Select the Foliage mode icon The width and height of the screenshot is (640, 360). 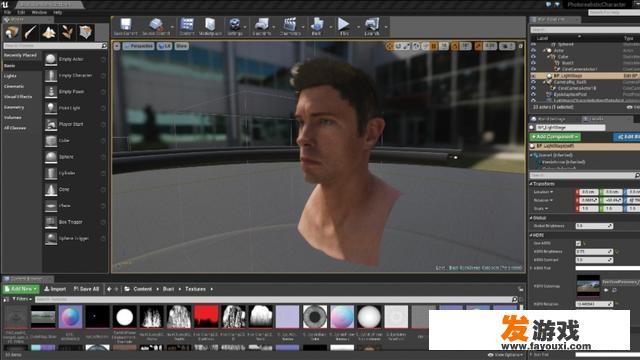pyautogui.click(x=67, y=32)
